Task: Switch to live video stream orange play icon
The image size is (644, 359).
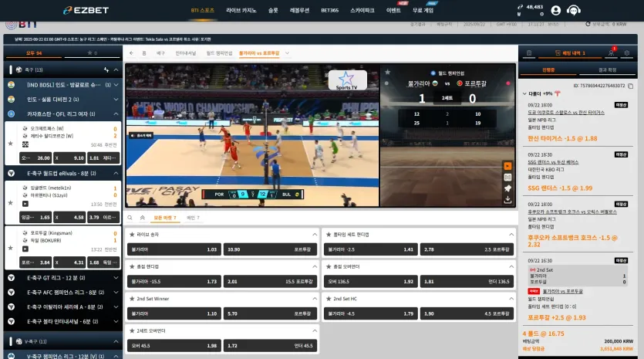Action: [507, 166]
